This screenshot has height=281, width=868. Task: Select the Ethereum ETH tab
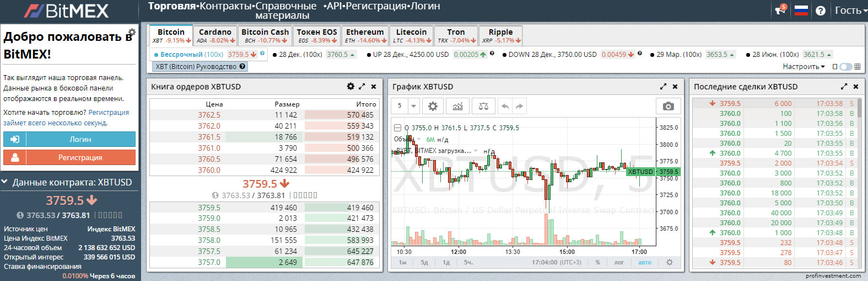(x=365, y=35)
